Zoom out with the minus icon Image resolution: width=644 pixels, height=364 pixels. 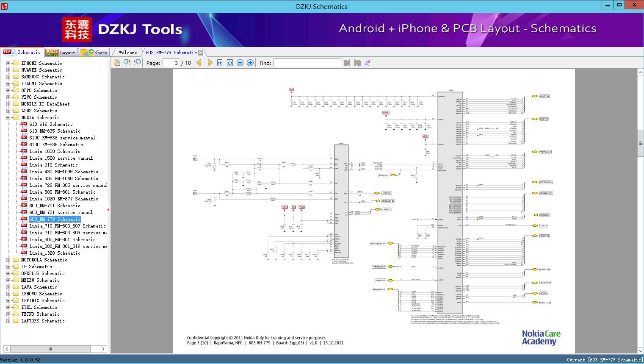coord(240,63)
